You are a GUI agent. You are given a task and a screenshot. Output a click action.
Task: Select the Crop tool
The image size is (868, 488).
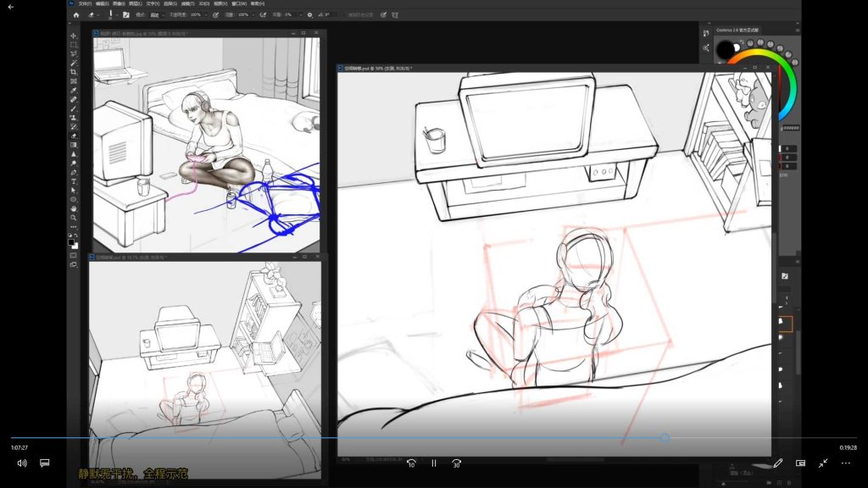pyautogui.click(x=74, y=72)
